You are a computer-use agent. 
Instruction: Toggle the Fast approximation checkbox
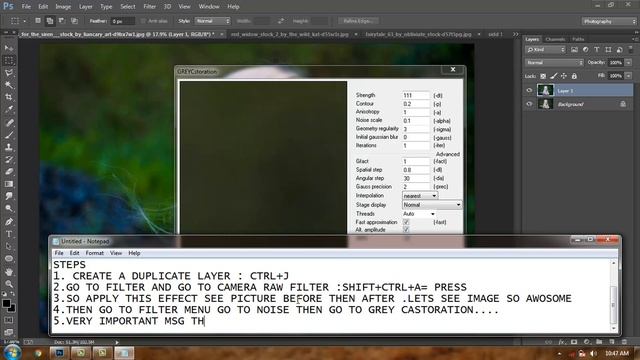(x=406, y=222)
